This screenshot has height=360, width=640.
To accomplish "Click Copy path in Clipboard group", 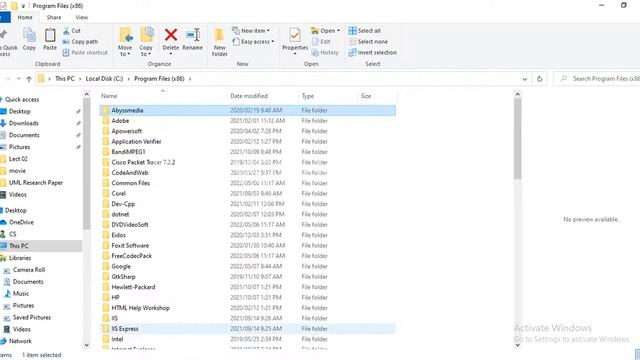I will (80, 42).
